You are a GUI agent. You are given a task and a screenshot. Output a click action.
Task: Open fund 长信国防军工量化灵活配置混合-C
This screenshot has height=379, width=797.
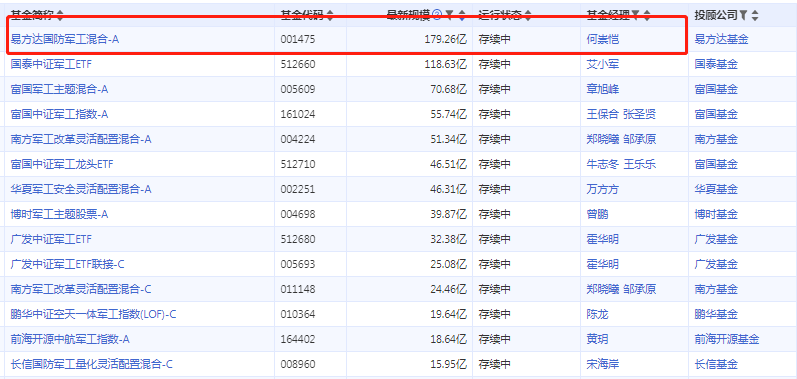[91, 364]
